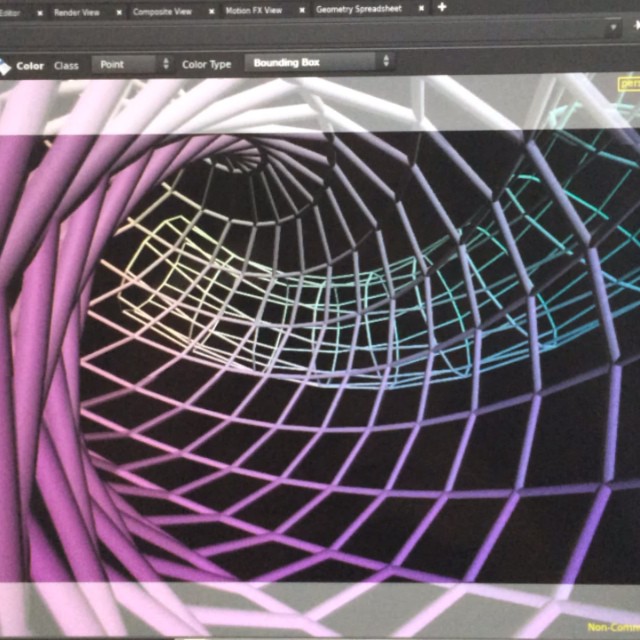Viewport: 640px width, 640px height.
Task: Open the Class dropdown showing Point
Action: coord(132,64)
